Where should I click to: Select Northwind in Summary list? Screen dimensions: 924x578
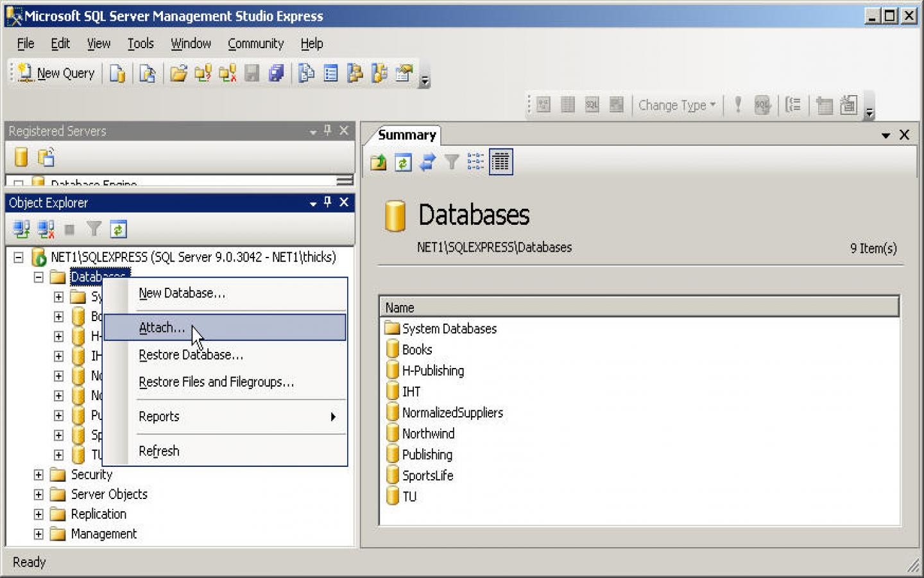[x=420, y=434]
